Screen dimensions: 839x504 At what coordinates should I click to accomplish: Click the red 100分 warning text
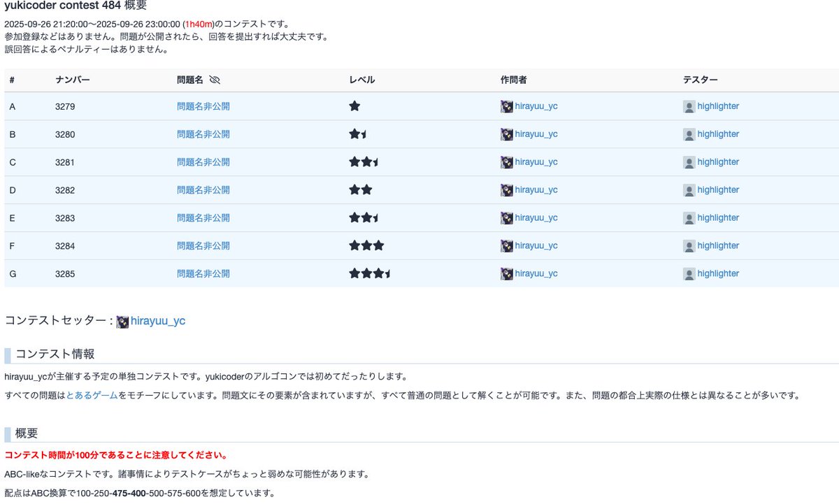click(x=115, y=455)
